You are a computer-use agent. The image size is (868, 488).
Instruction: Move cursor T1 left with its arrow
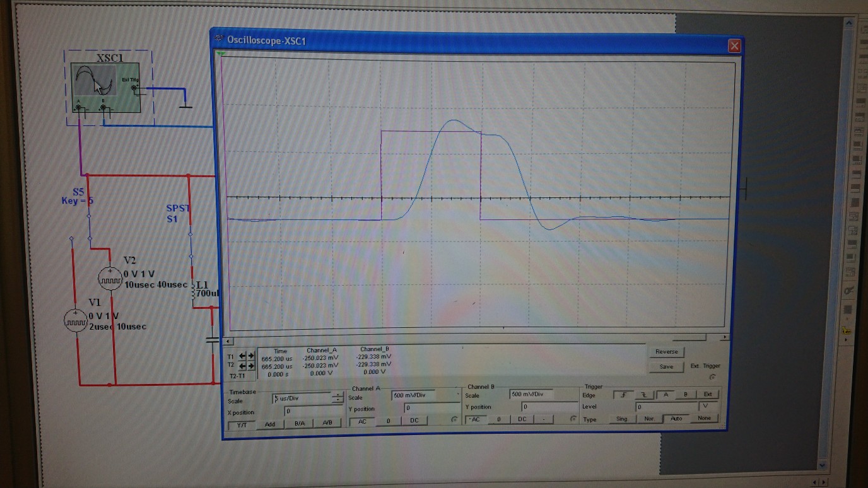pyautogui.click(x=243, y=356)
